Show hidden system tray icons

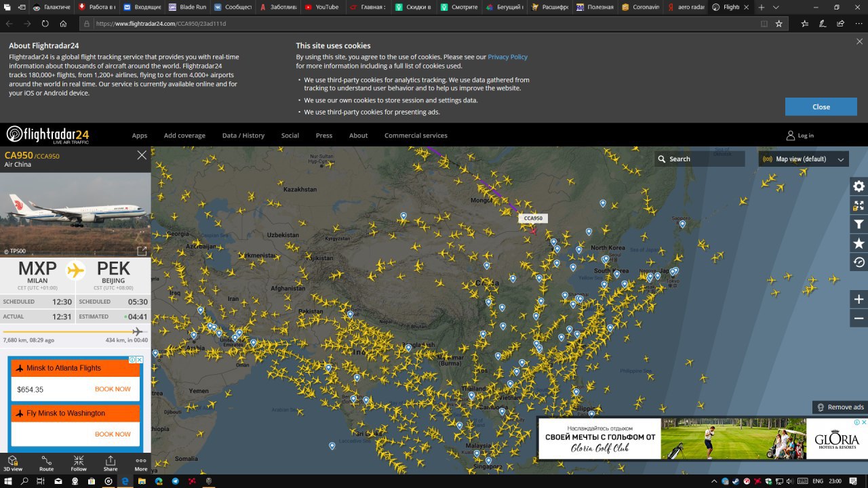(715, 481)
